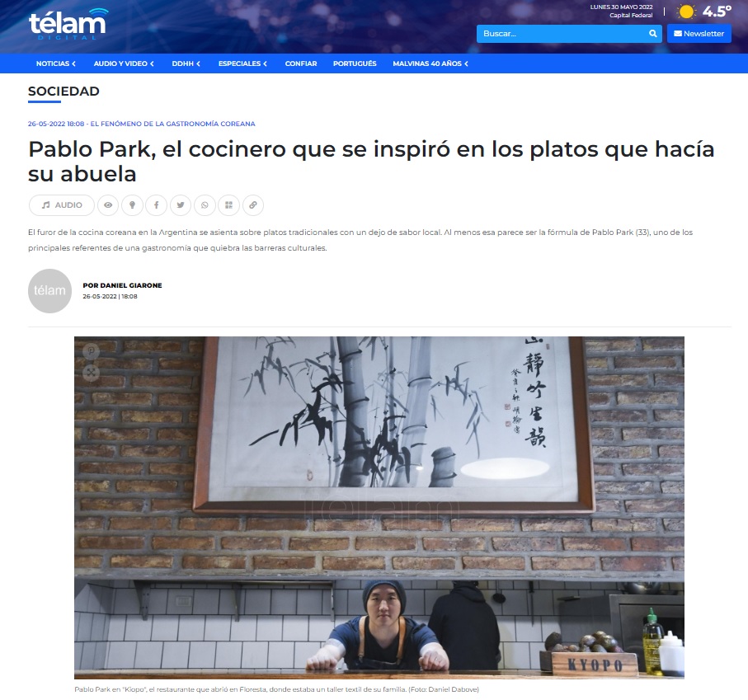Expand the photo with the fullscreen icon

click(x=91, y=373)
